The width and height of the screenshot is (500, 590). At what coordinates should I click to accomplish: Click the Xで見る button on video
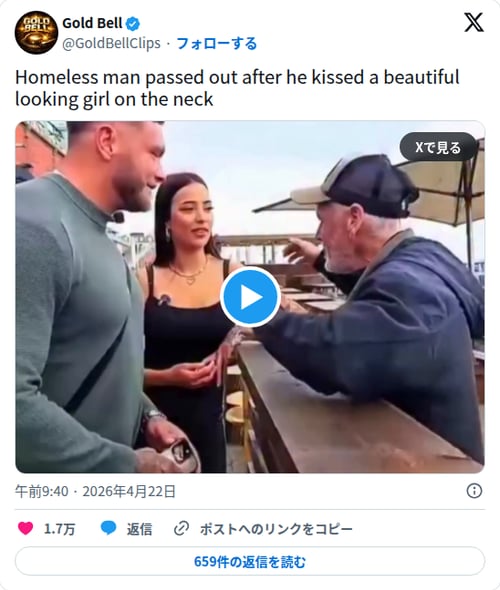coord(438,148)
